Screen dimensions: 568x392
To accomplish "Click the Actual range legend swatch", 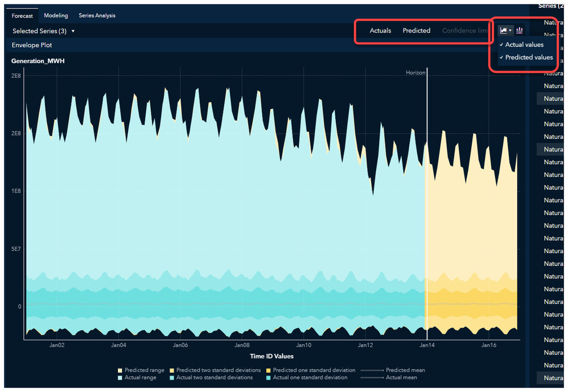I will tap(120, 378).
